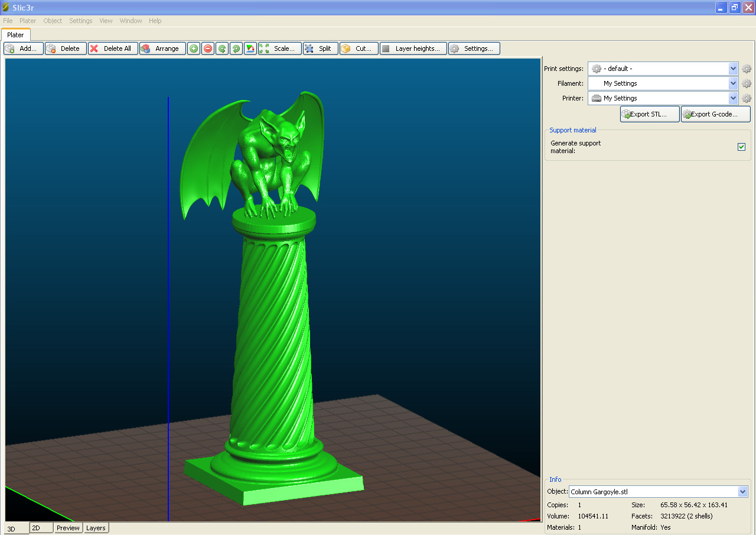
Task: Split the model into parts
Action: [320, 48]
